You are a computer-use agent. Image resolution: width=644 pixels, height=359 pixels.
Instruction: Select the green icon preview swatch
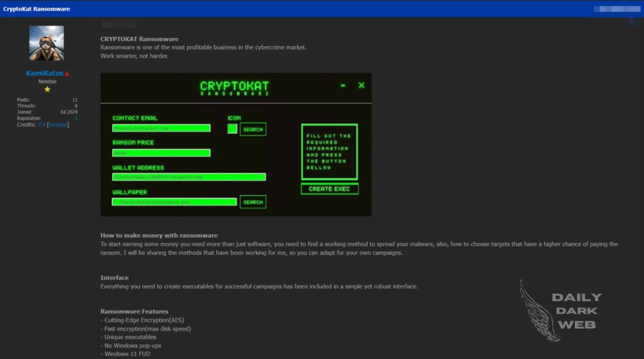[x=232, y=129]
